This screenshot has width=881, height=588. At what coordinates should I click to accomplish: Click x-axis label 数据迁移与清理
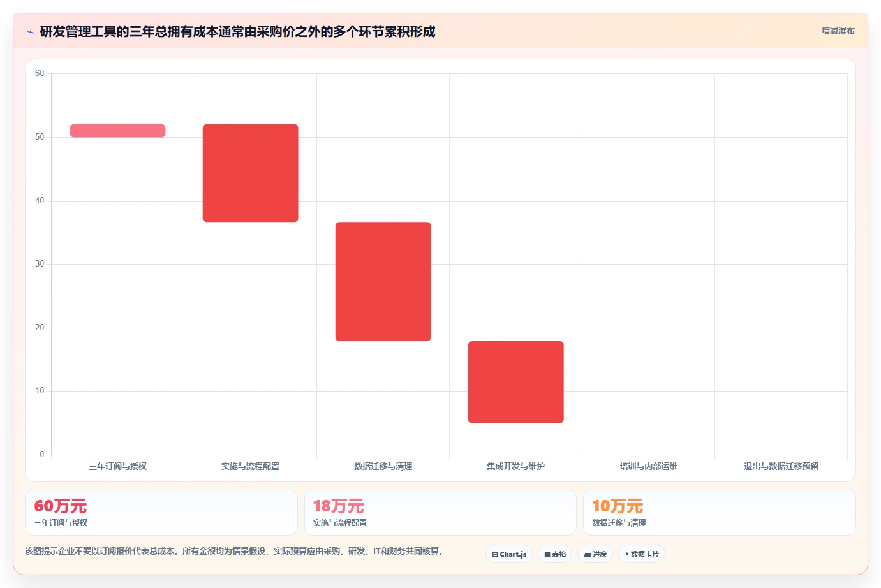coord(383,466)
